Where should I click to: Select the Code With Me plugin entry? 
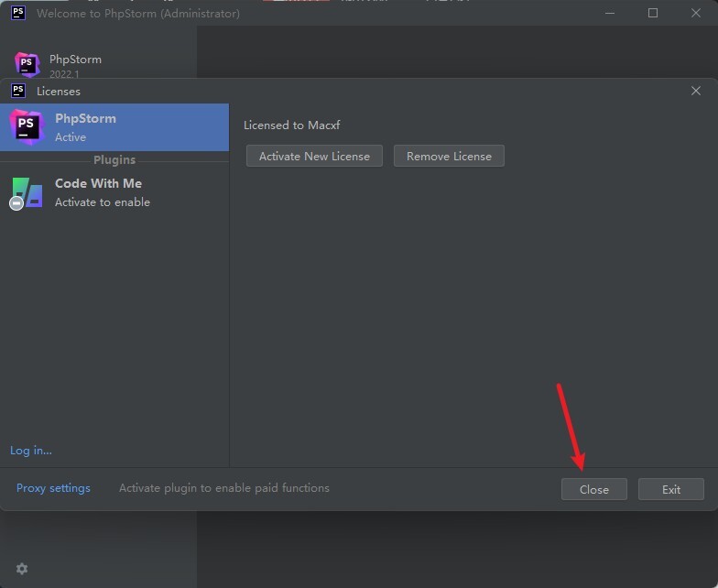click(114, 192)
